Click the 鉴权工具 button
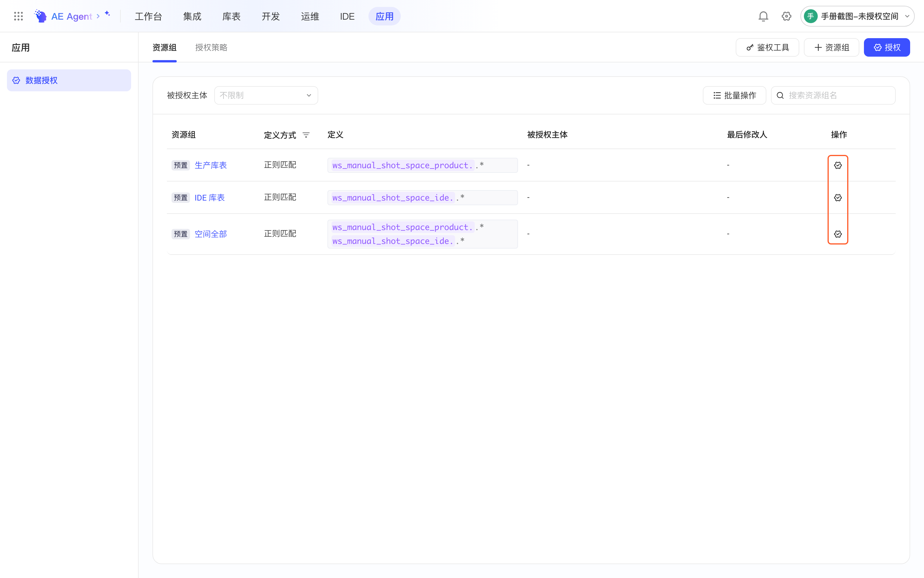The image size is (924, 578). (x=767, y=47)
